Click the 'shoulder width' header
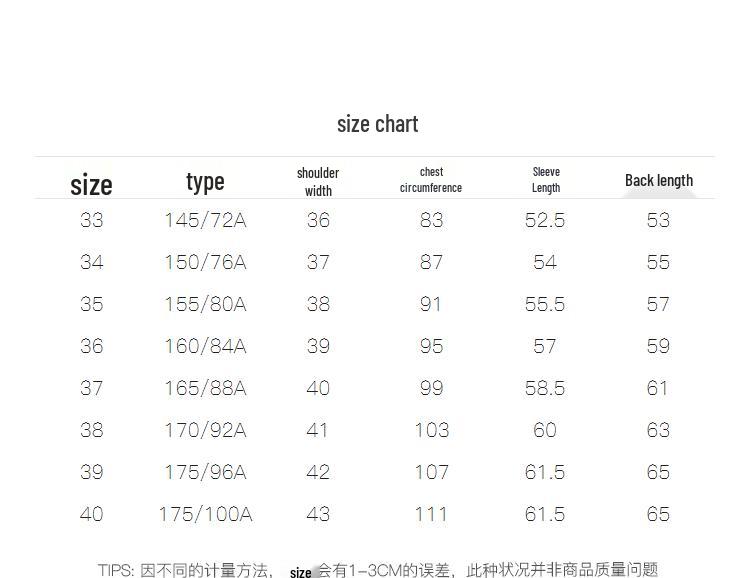The width and height of the screenshot is (750, 578). tap(318, 182)
